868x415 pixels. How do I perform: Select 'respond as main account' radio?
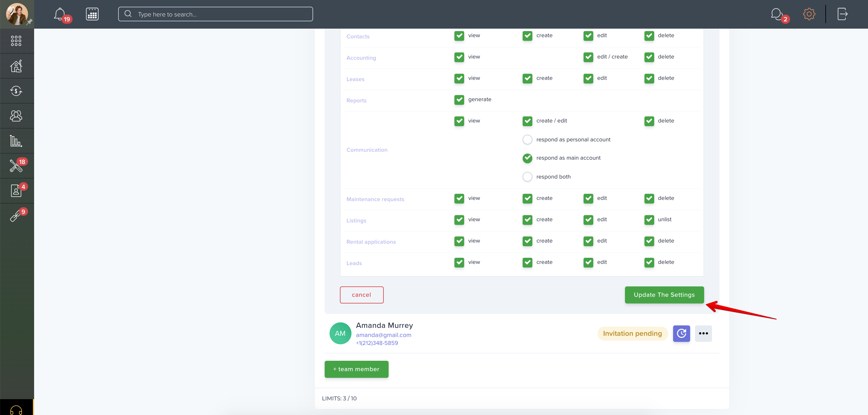coord(527,158)
